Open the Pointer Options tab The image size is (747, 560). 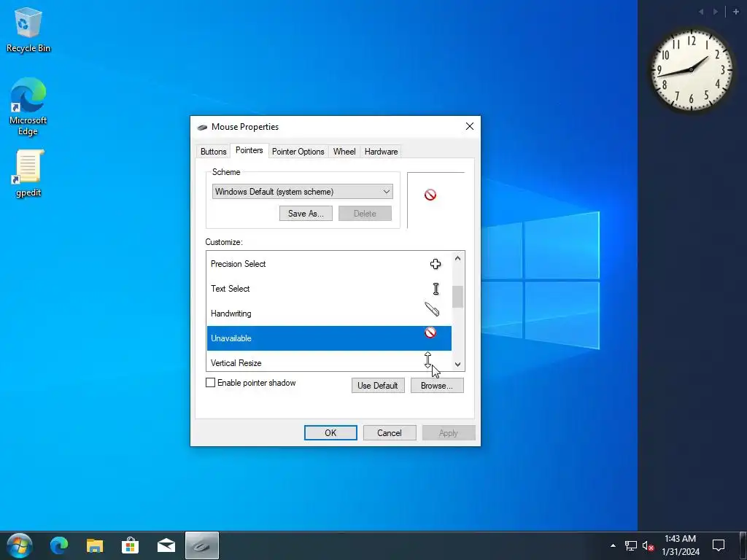(298, 152)
